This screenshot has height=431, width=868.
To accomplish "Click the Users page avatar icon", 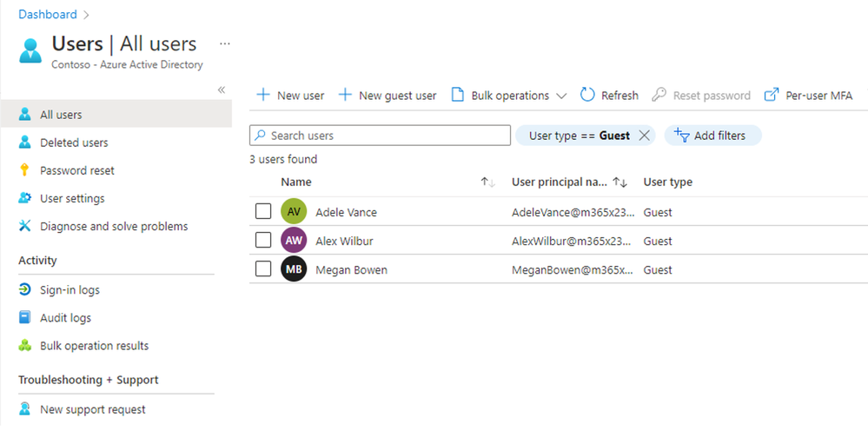I will point(30,51).
